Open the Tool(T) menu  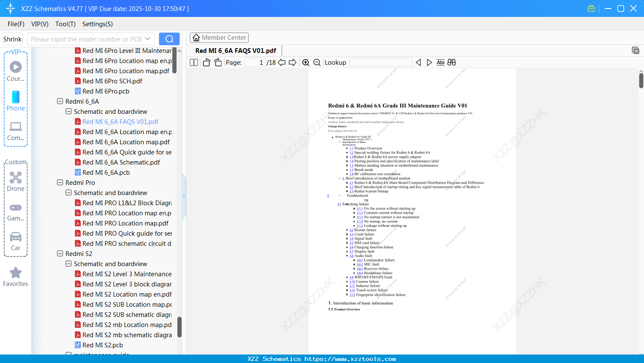tap(66, 24)
